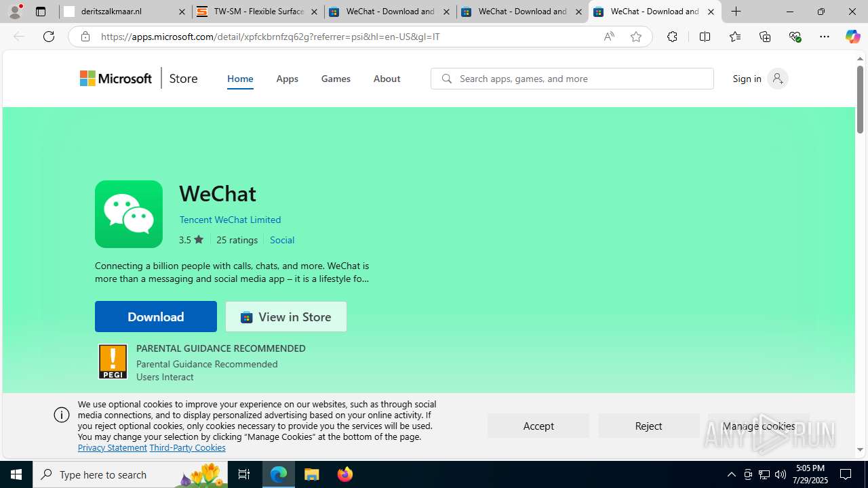Screen dimensions: 868x488
Task: Accept optional cookies
Action: tap(538, 426)
